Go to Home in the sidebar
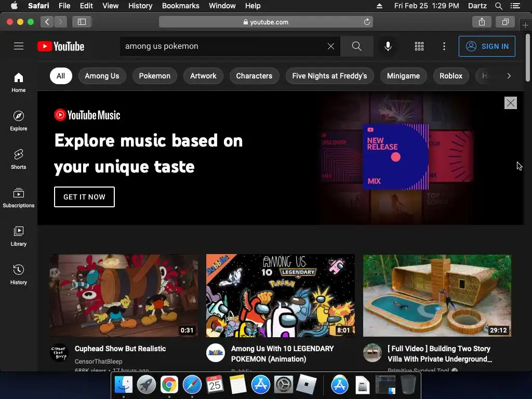The height and width of the screenshot is (399, 532). tap(19, 83)
